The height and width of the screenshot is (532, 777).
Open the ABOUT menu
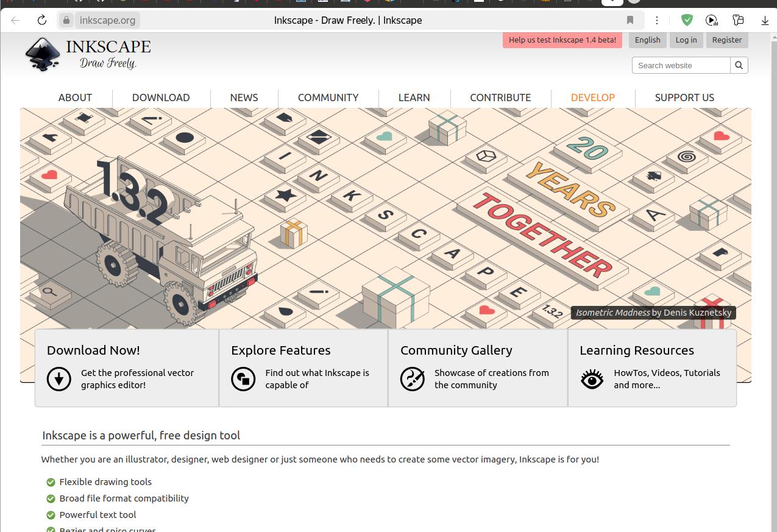point(75,98)
